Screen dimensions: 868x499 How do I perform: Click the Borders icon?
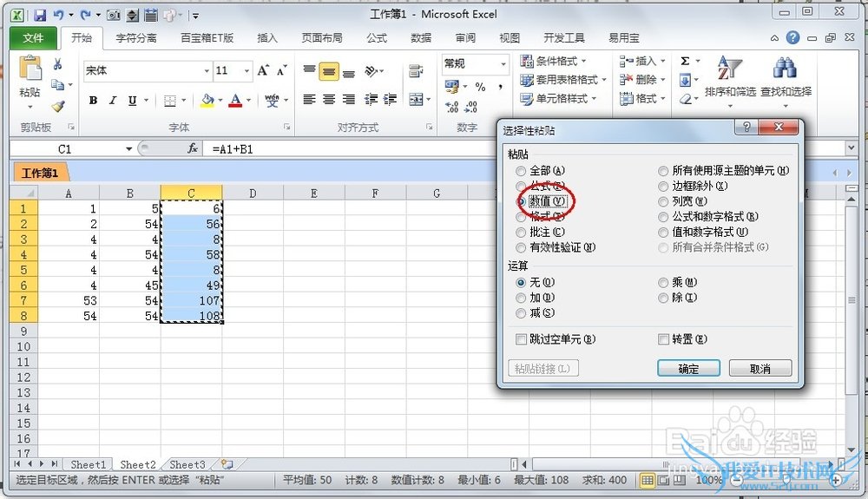coord(170,101)
